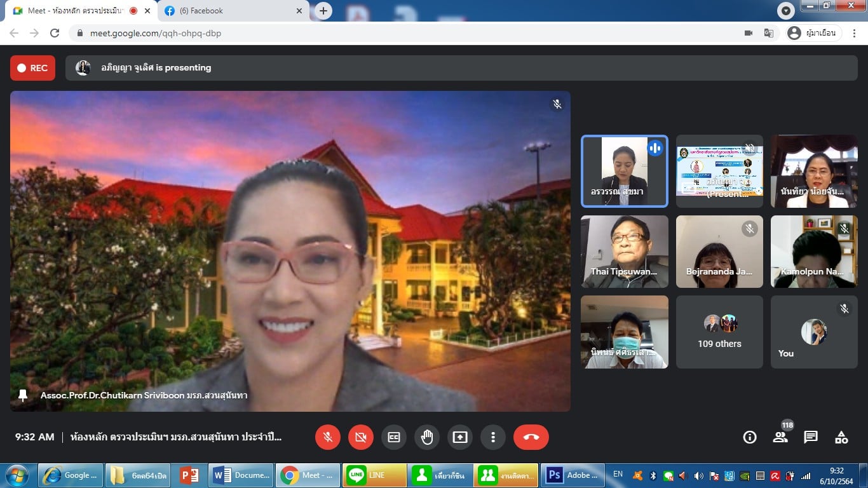The image size is (868, 488).
Task: Click the Present now screen-share icon
Action: pos(459,437)
